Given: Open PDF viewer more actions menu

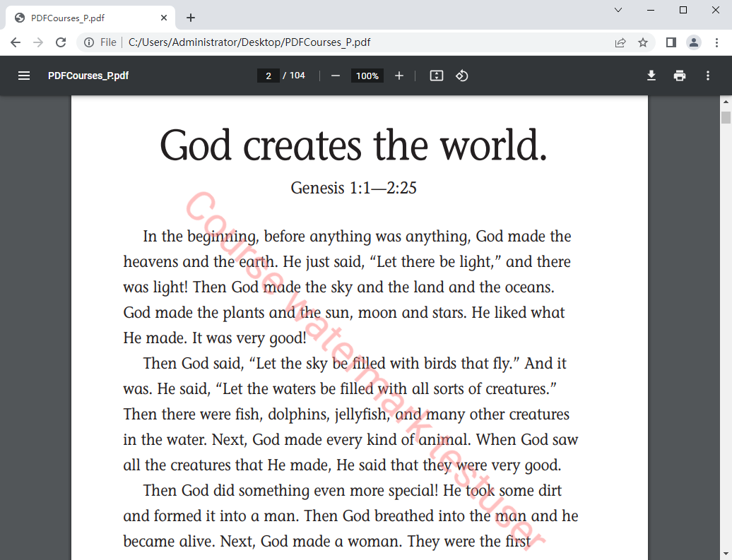Looking at the screenshot, I should point(708,76).
